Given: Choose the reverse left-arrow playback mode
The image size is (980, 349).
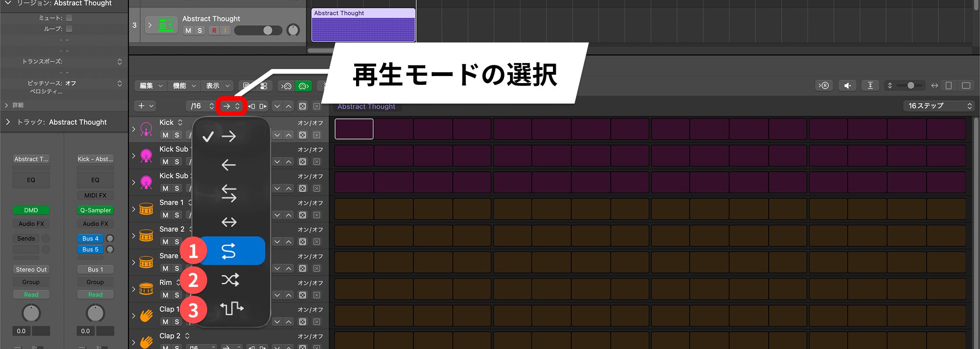Looking at the screenshot, I should pos(229,165).
